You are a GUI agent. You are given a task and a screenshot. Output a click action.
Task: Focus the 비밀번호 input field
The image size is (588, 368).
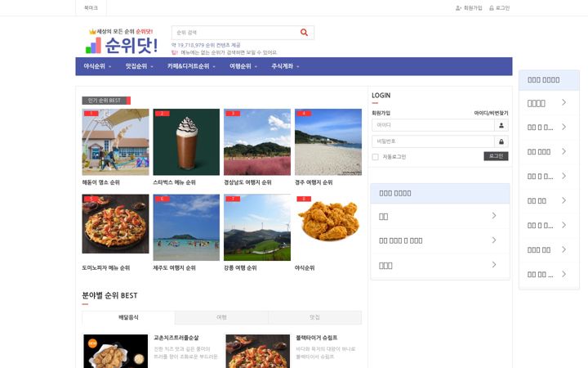click(x=433, y=141)
